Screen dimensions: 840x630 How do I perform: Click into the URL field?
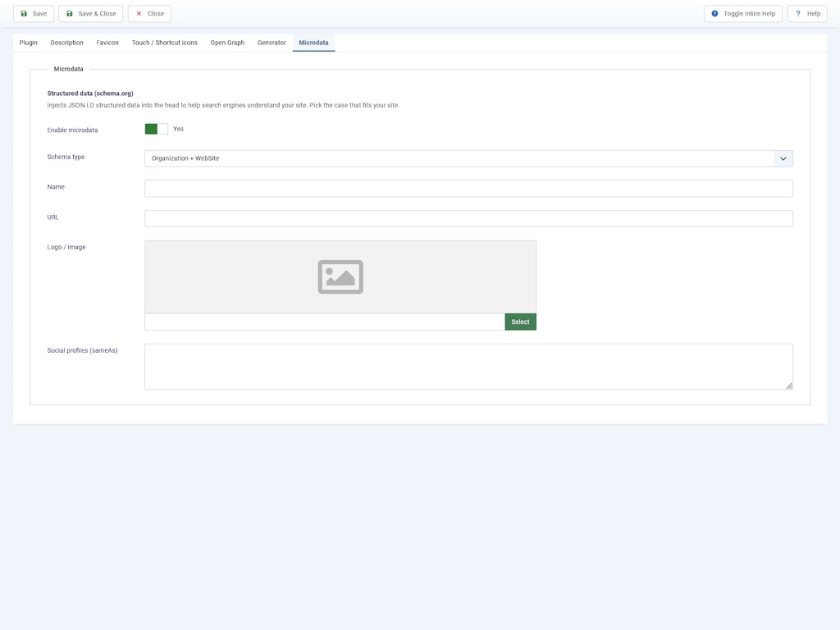pos(468,218)
